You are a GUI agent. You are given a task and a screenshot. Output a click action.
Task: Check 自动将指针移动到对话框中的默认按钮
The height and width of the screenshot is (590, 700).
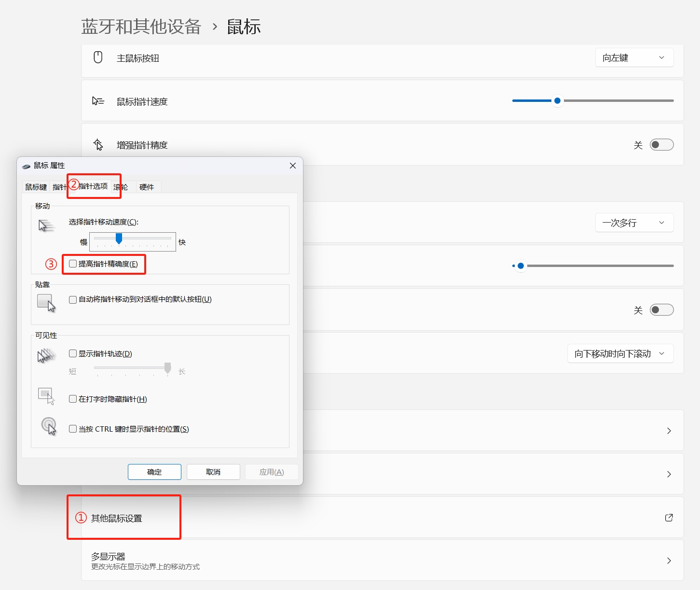coord(73,299)
